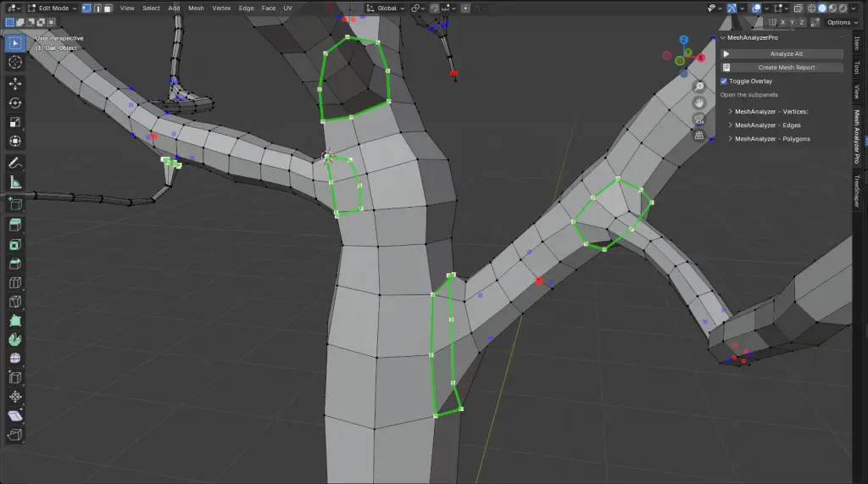Toggle the camera view icon
Screen dimensions: 868x484
(699, 119)
